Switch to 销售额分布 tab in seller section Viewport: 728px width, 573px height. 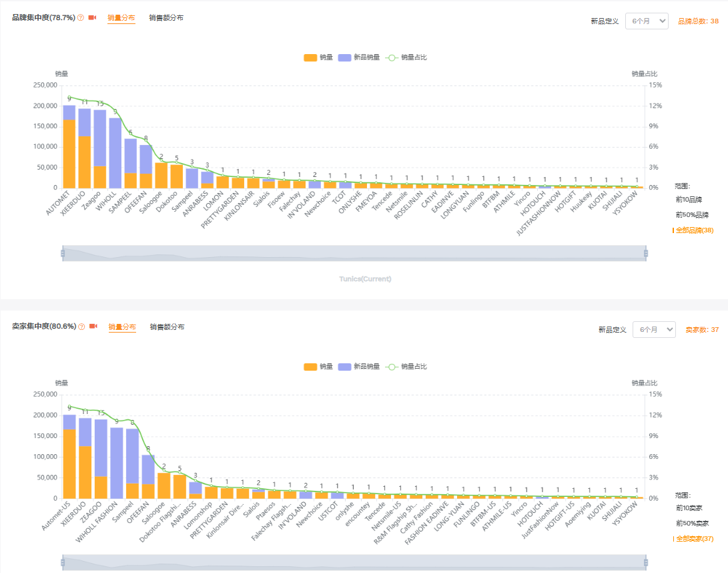coord(167,327)
